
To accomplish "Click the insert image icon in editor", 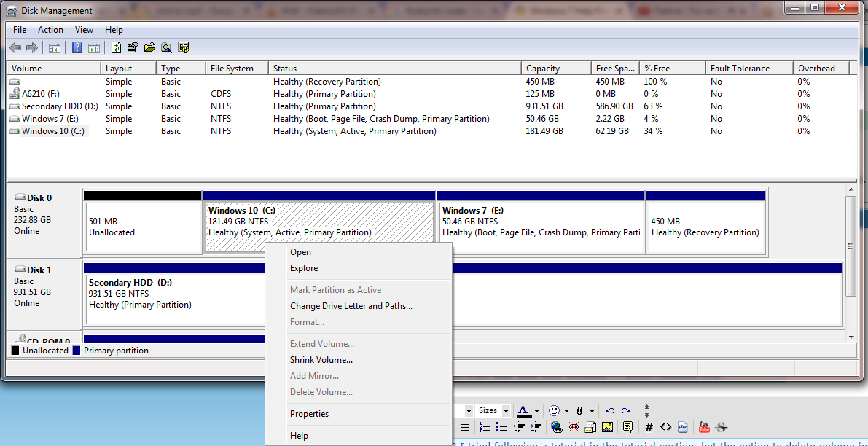I will pos(607,426).
